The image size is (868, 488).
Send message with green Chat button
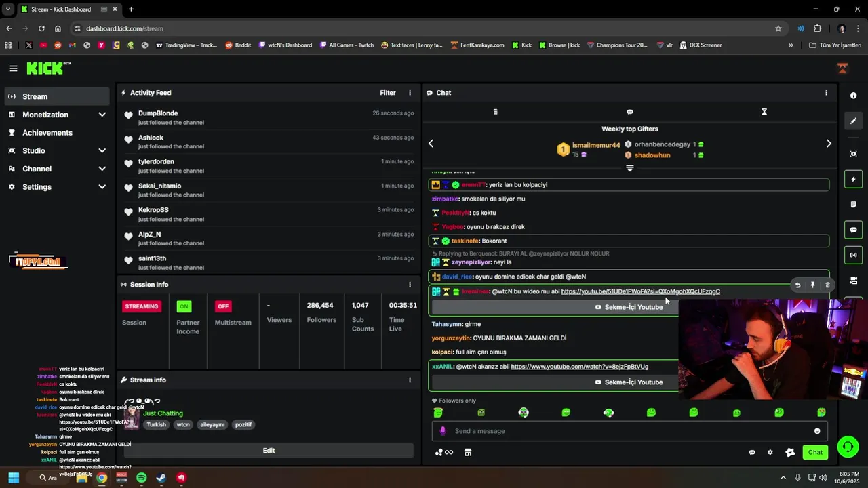pos(815,452)
